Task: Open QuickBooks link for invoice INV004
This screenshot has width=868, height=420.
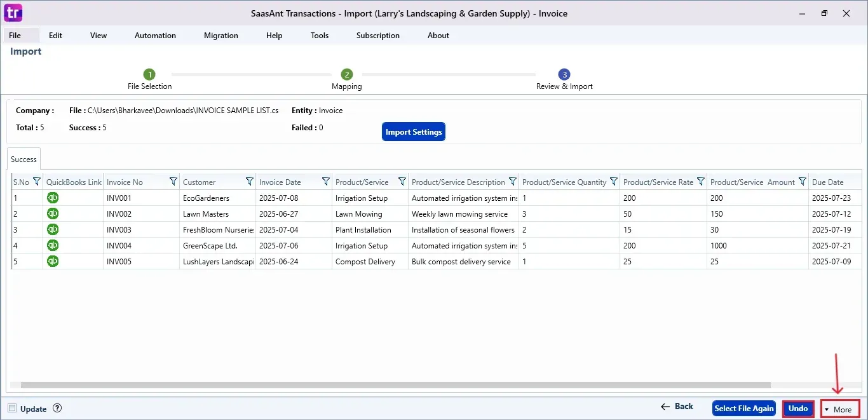Action: [x=53, y=245]
